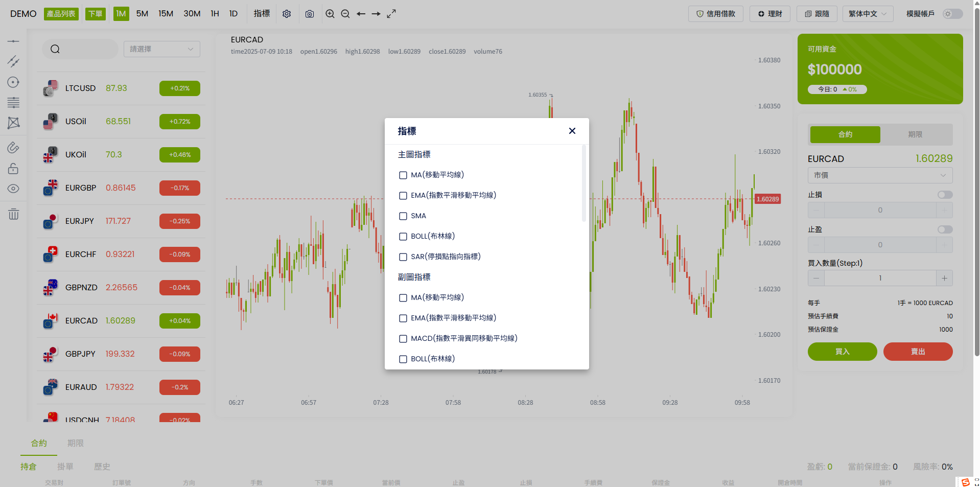This screenshot has width=980, height=487.
Task: Click the camera screenshot icon in toolbar
Action: pos(309,14)
